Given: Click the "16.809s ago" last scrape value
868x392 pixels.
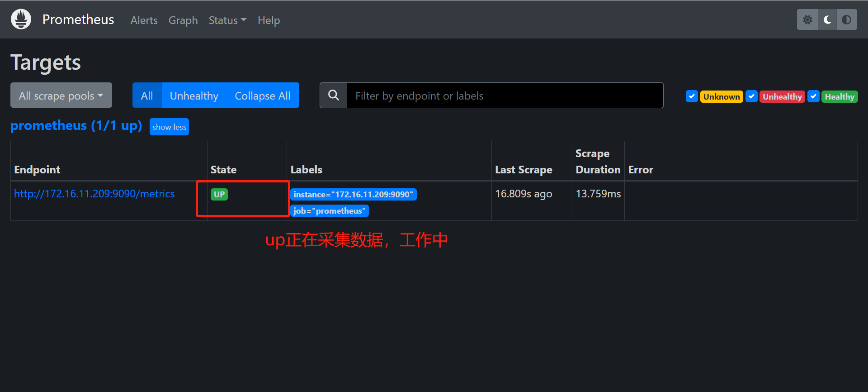Looking at the screenshot, I should coord(524,194).
